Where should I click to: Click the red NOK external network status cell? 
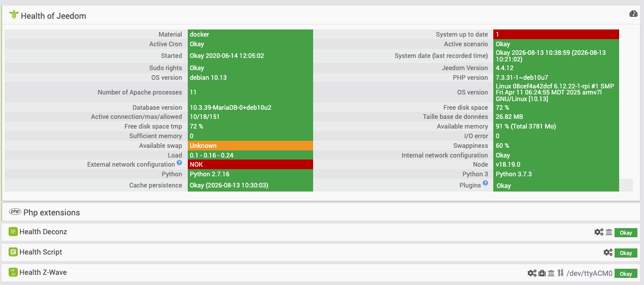point(250,165)
